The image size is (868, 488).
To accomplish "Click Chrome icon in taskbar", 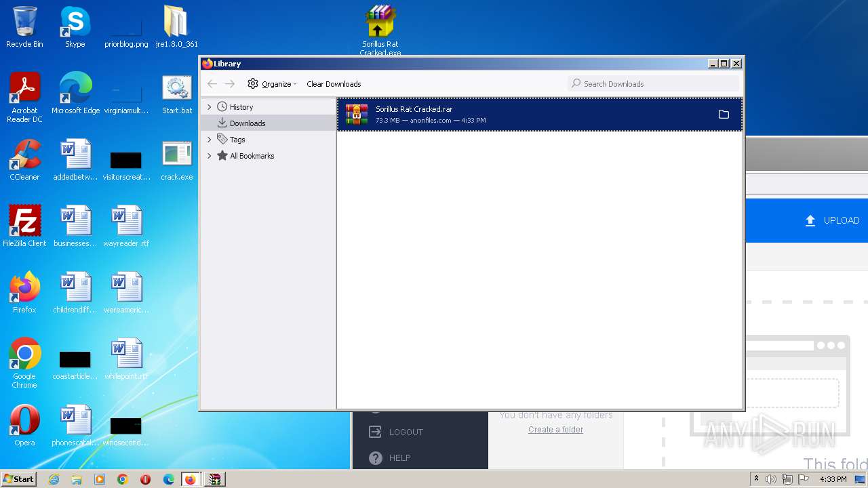I will 123,479.
